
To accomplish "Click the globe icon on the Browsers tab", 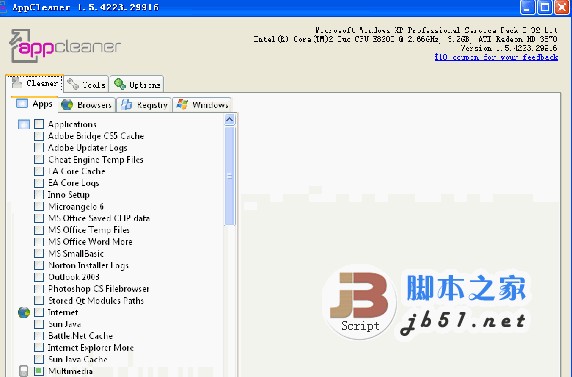I will (67, 105).
